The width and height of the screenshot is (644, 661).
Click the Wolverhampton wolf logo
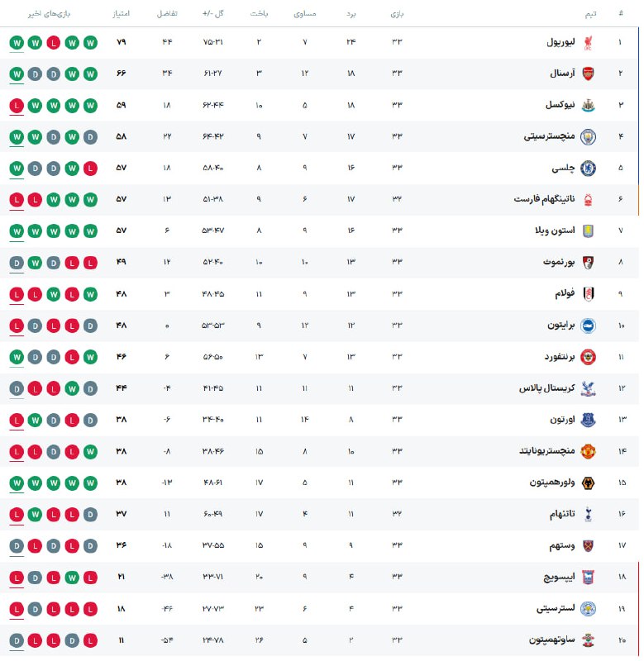tap(588, 483)
